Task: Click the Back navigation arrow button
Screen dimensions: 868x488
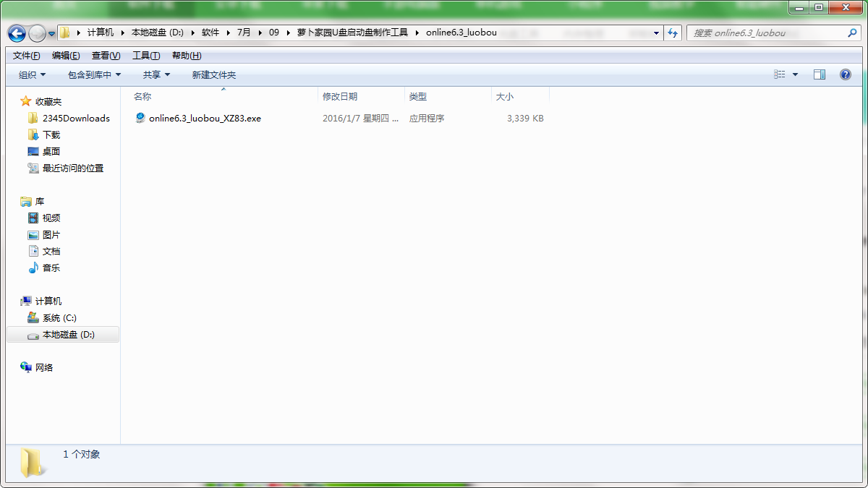Action: click(17, 33)
